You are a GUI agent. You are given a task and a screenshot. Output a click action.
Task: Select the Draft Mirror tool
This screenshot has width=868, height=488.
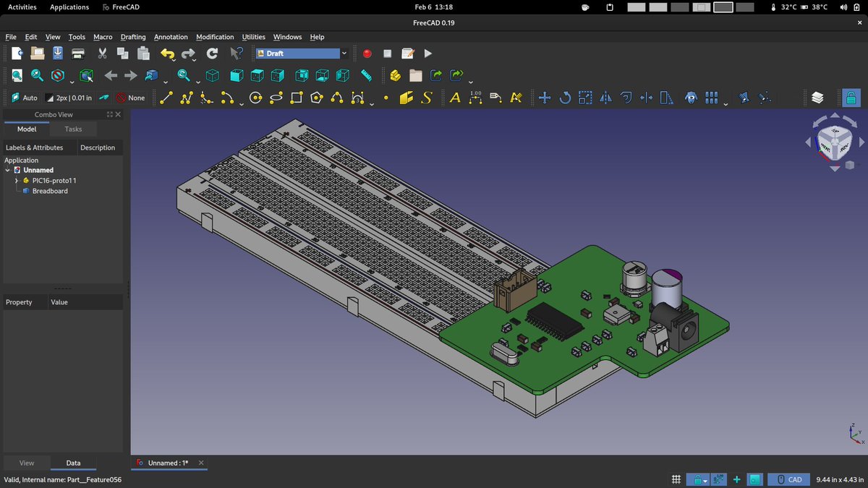605,98
